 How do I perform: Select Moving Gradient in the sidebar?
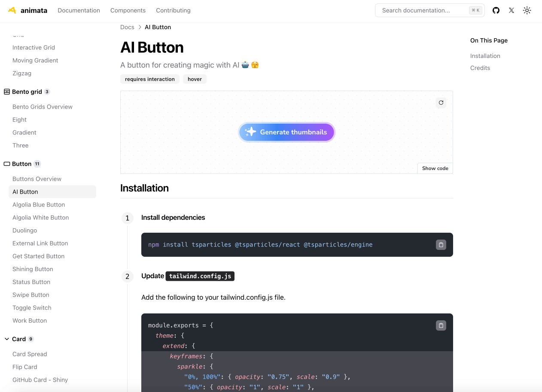point(35,61)
